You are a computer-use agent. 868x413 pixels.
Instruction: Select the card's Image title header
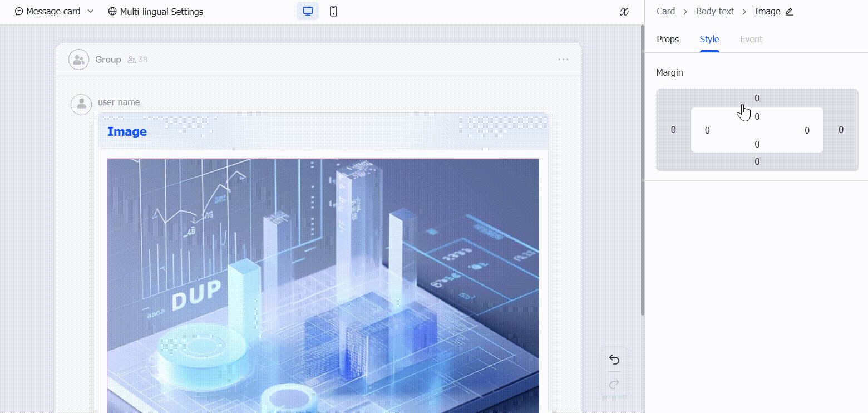pos(323,131)
